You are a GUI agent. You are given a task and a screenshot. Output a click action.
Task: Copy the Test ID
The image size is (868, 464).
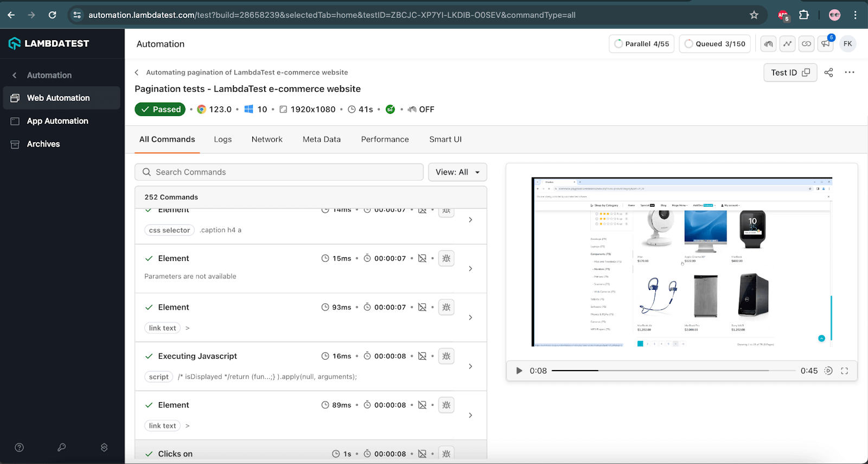pyautogui.click(x=790, y=72)
